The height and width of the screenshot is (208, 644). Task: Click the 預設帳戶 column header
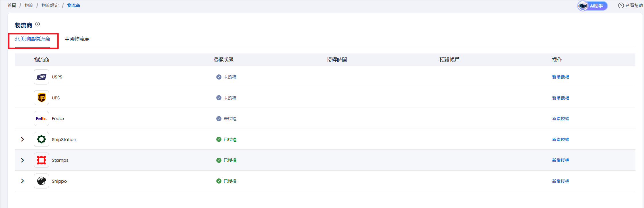pos(449,60)
